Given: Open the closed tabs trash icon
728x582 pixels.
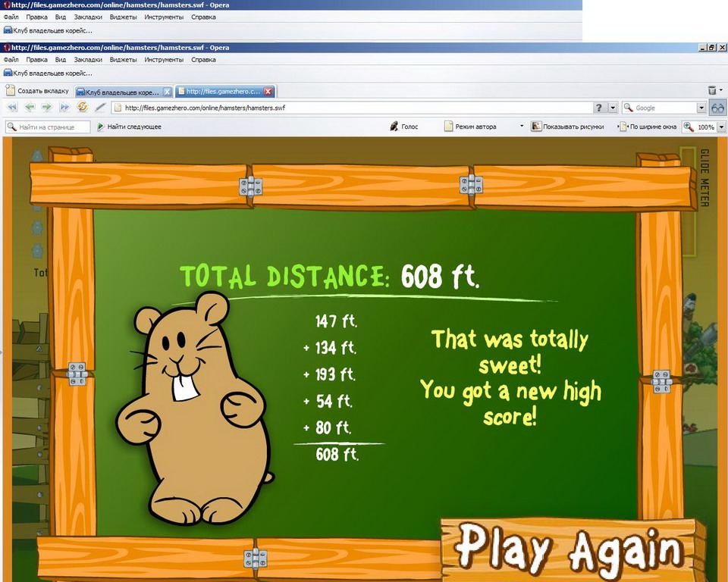Looking at the screenshot, I should 713,91.
